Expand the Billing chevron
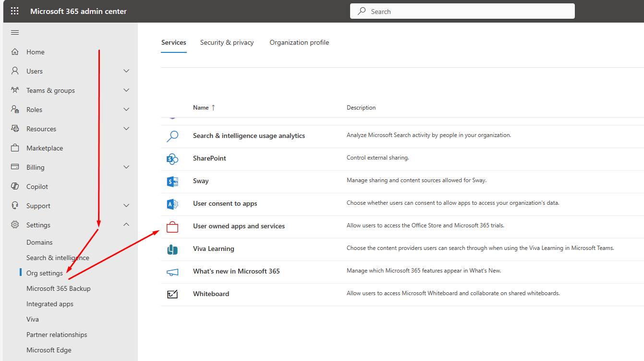 (x=126, y=167)
